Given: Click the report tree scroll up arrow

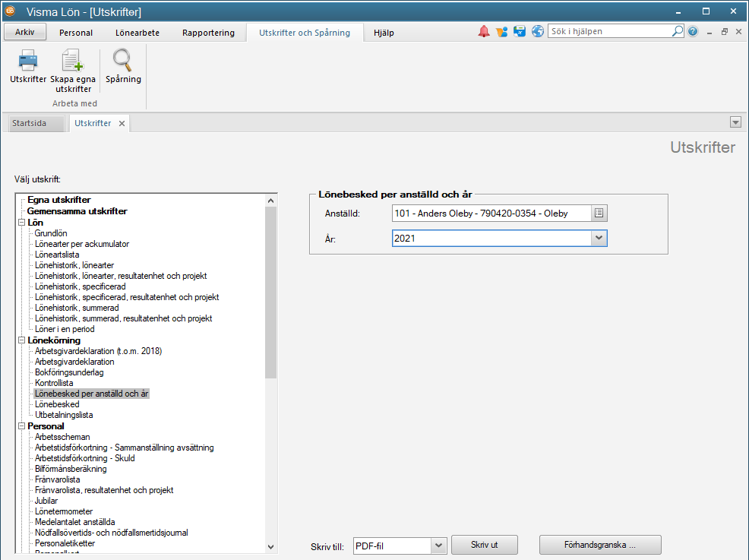Looking at the screenshot, I should (x=271, y=201).
